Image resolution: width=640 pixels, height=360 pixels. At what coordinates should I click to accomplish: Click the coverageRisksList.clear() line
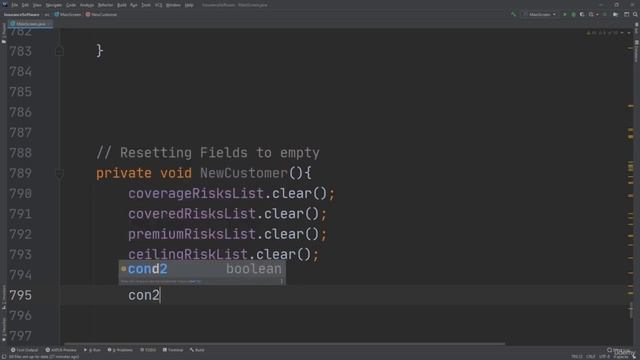tap(231, 193)
